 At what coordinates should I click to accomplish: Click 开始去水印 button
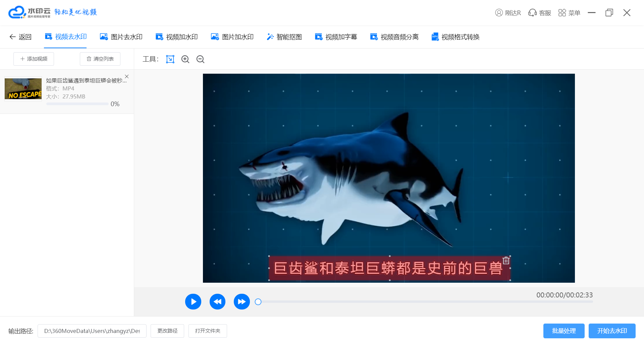(612, 331)
